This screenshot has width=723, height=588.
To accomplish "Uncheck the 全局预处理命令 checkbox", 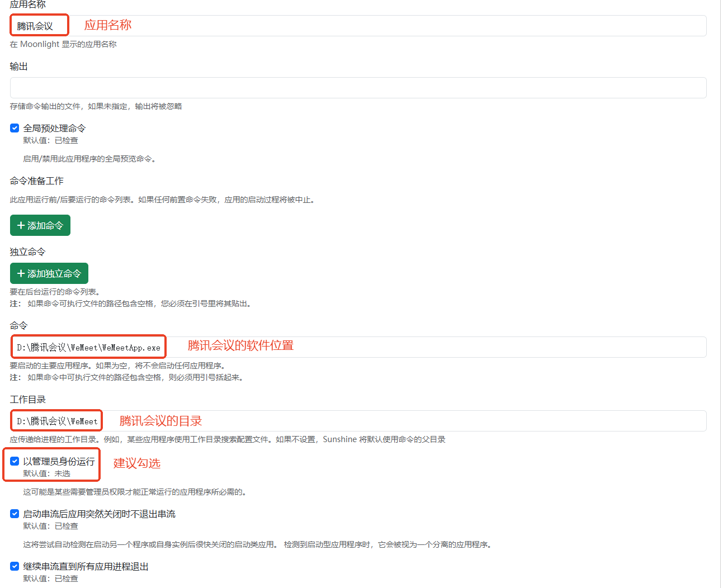I will (x=15, y=128).
